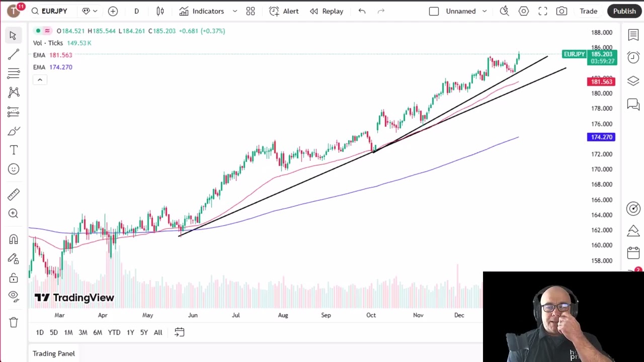Click the first EMA 181.563 legend

point(53,55)
